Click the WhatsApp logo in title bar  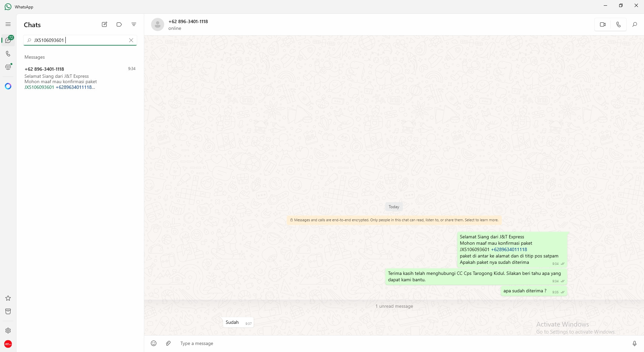pyautogui.click(x=8, y=7)
